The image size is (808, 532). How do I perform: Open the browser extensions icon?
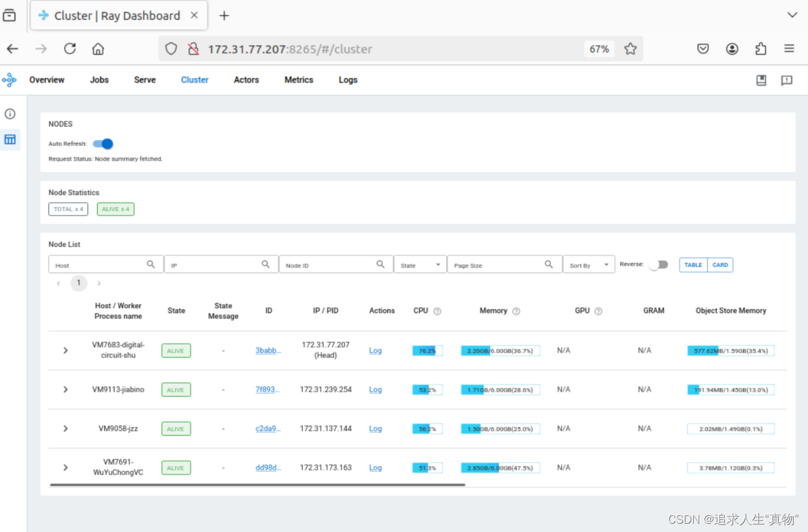(760, 49)
